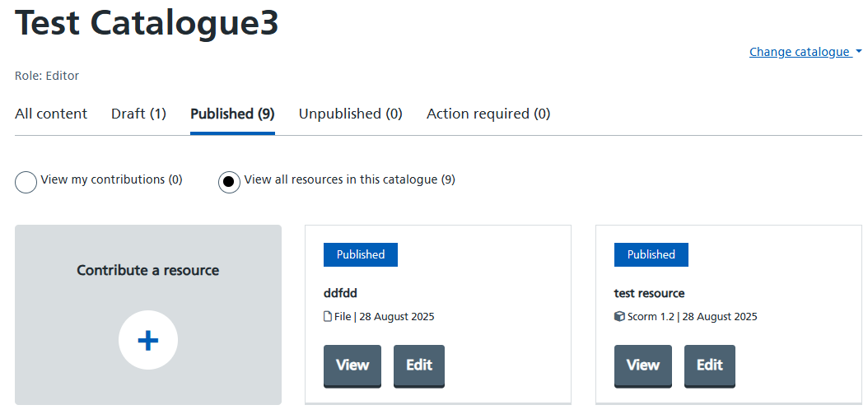Edit the ddfdd resource

pos(419,365)
